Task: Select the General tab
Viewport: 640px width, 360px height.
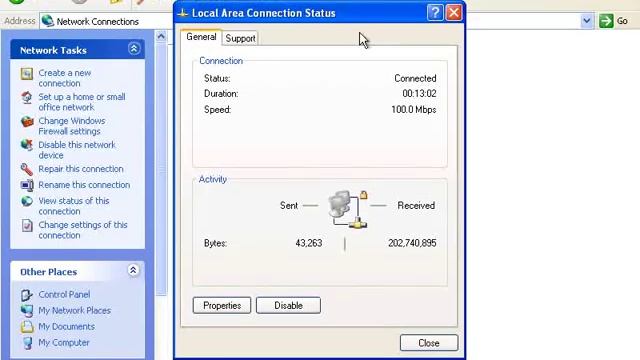Action: click(201, 37)
